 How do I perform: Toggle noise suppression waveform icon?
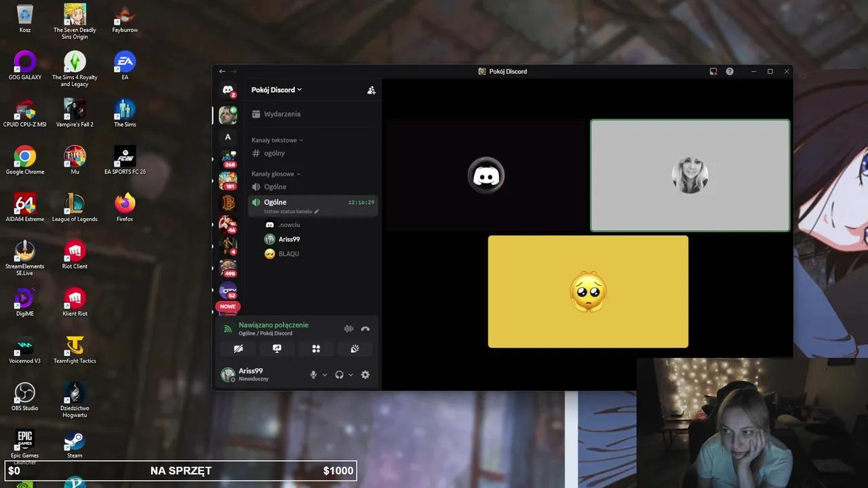point(349,329)
